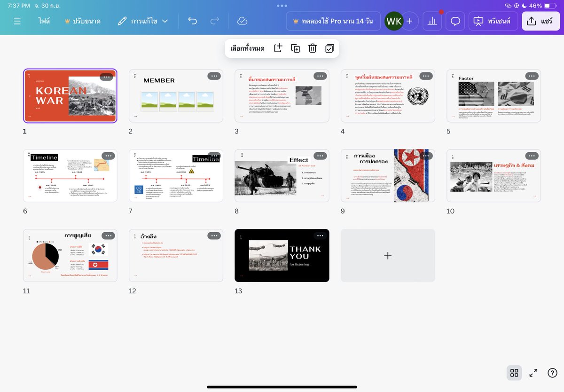Open options menu on slide 3
The image size is (564, 392).
pos(320,76)
